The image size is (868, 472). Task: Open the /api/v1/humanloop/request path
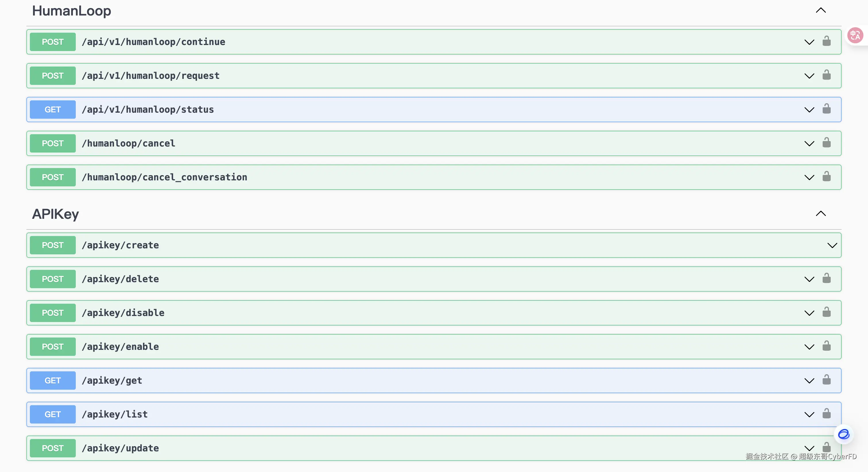(x=151, y=76)
